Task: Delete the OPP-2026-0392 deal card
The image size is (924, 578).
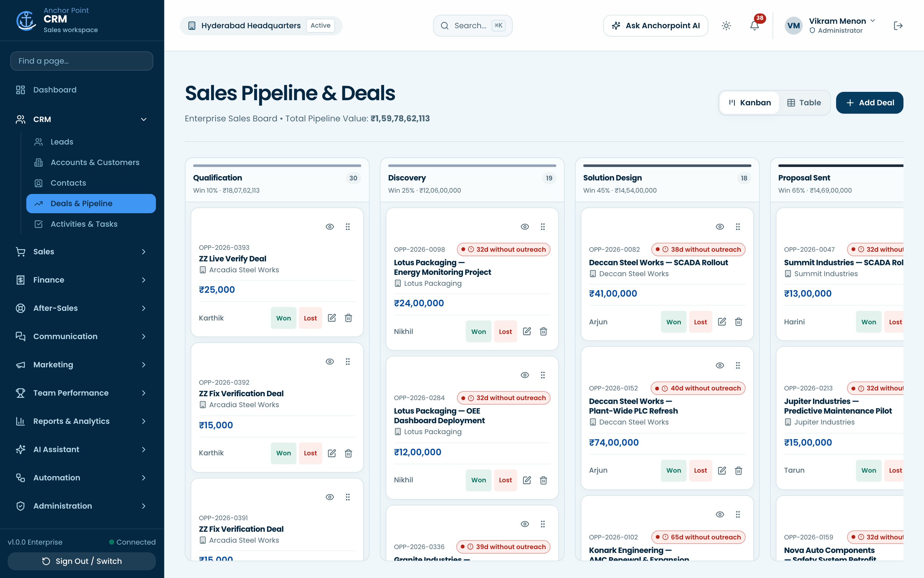Action: point(348,453)
